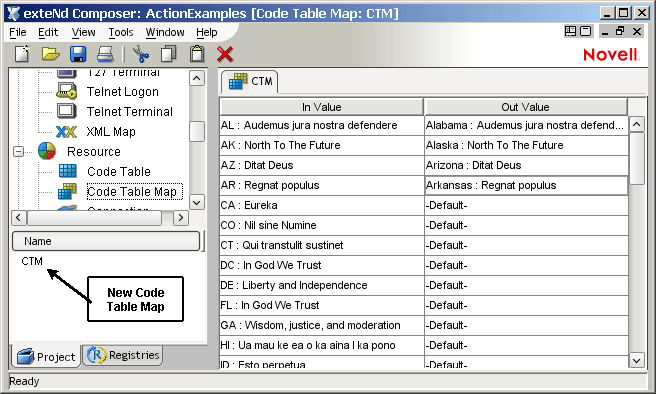Select the 'AR : Regnat populus' cell
Image resolution: width=656 pixels, height=394 pixels.
pyautogui.click(x=322, y=185)
